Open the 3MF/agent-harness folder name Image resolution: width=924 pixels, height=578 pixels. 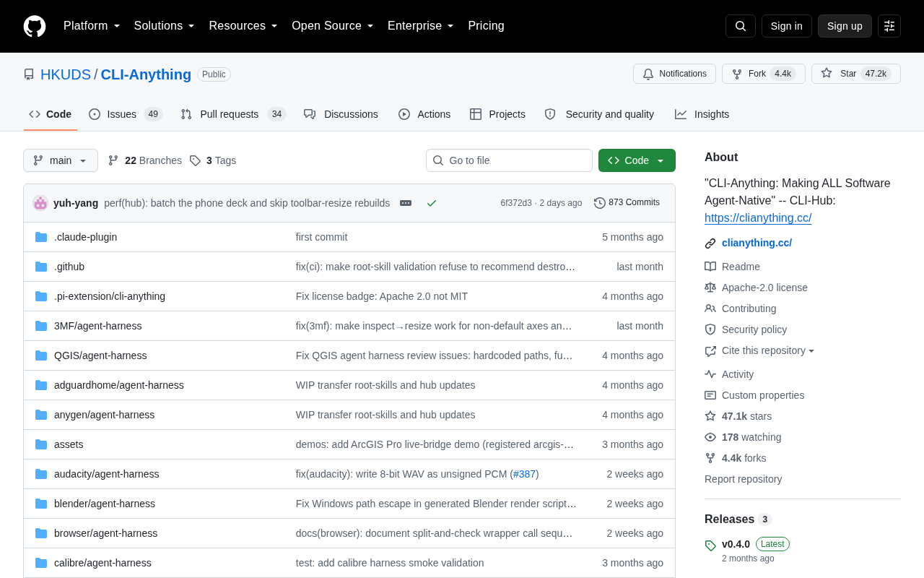(98, 326)
